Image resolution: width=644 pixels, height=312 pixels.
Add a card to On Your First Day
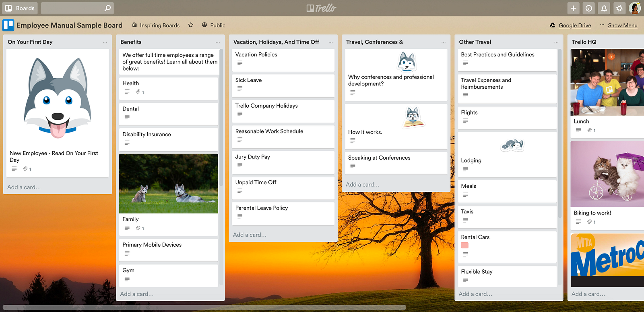24,187
